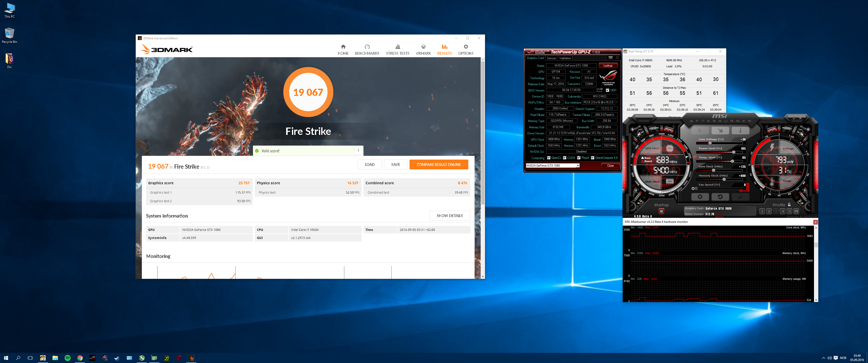Click the GPU-Z screenshot camera icon
Screen dimensions: 868x363
point(610,57)
